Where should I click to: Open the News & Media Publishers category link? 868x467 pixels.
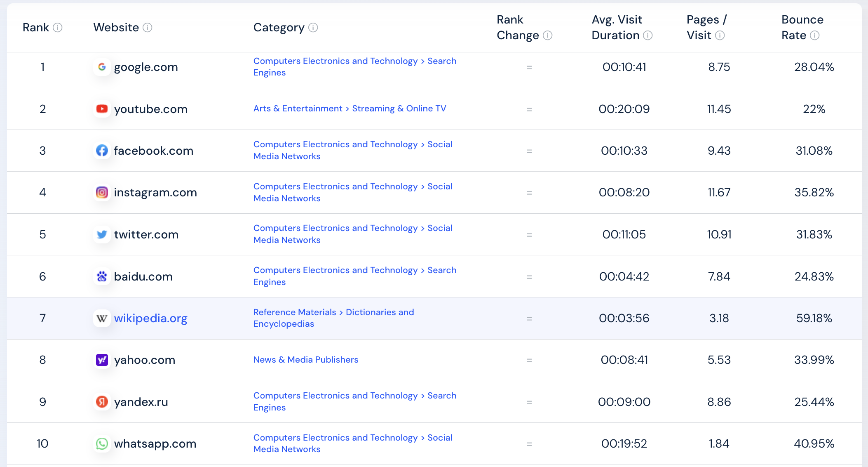pyautogui.click(x=305, y=360)
